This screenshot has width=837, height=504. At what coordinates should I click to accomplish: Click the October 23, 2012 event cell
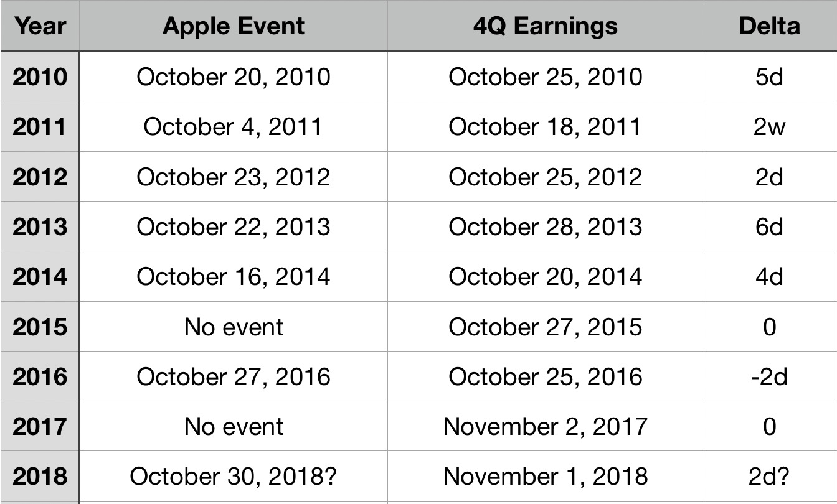pos(234,177)
